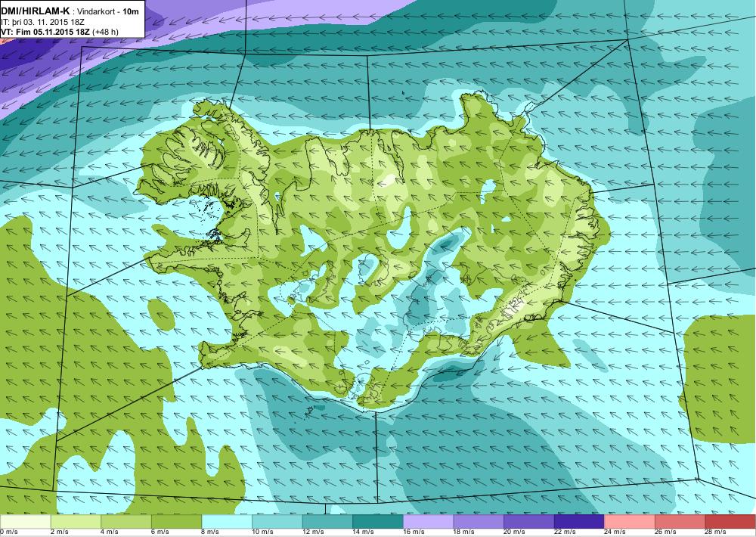Select the "20 m/s" legend label
Viewport: 756px width, 537px height.
[514, 532]
